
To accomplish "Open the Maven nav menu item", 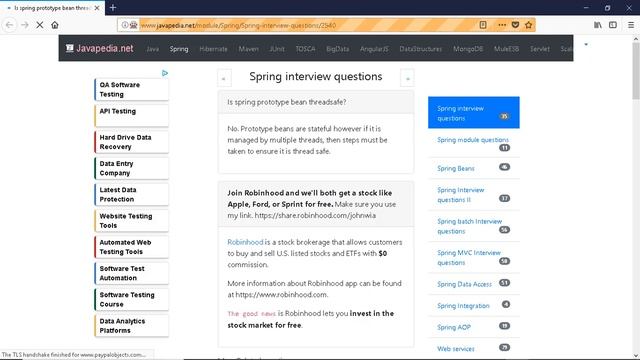I will coord(249,49).
